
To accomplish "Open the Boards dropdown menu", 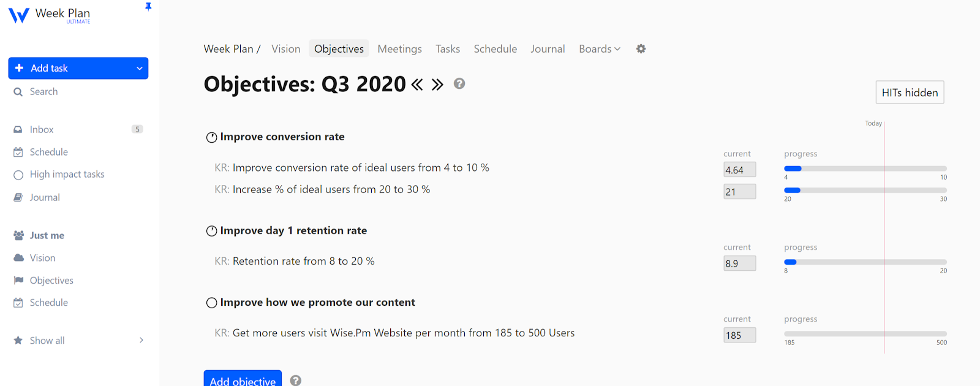I will [x=600, y=49].
